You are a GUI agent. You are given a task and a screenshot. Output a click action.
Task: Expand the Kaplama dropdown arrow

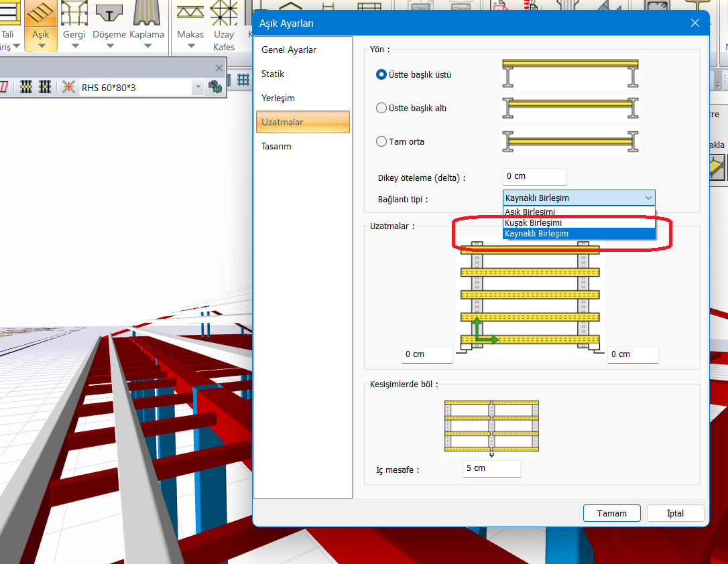click(x=147, y=46)
